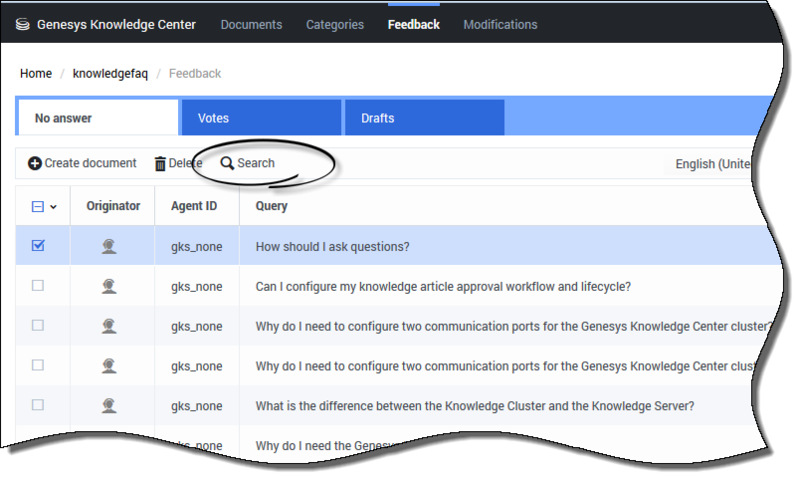This screenshot has height=480, width=800.
Task: Switch to the No answer tab
Action: coord(98,118)
